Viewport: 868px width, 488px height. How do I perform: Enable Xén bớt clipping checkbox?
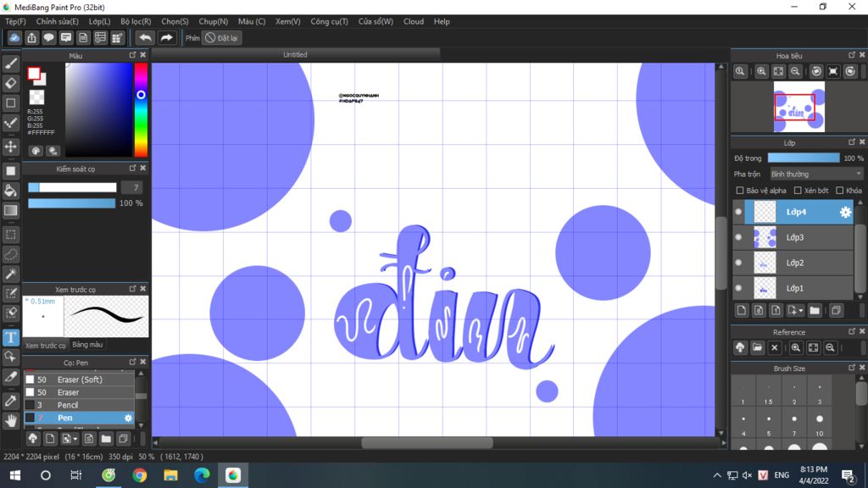(798, 191)
